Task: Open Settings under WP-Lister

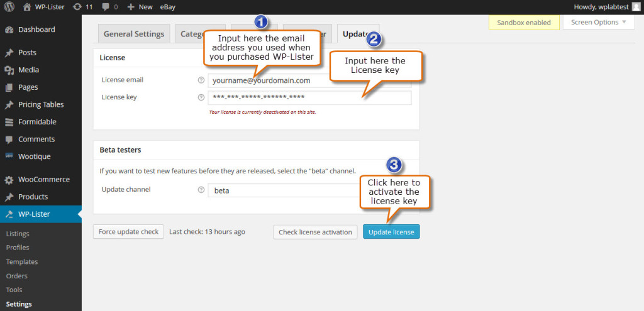Action: click(19, 304)
